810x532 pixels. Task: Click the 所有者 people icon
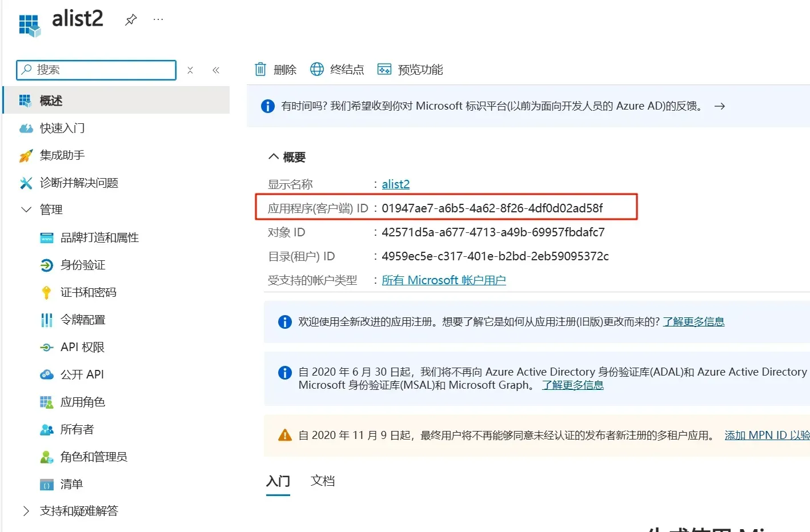pyautogui.click(x=47, y=430)
